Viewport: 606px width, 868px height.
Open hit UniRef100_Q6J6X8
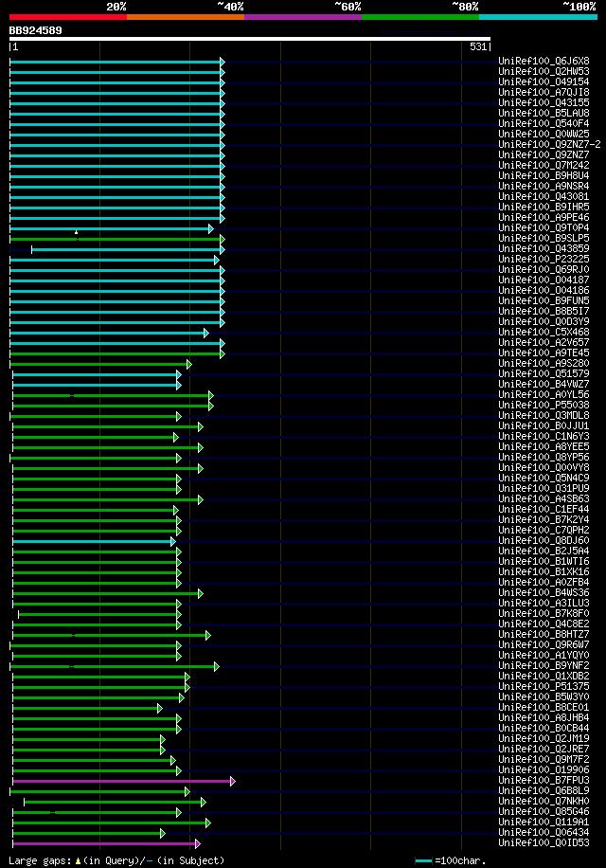pos(544,62)
